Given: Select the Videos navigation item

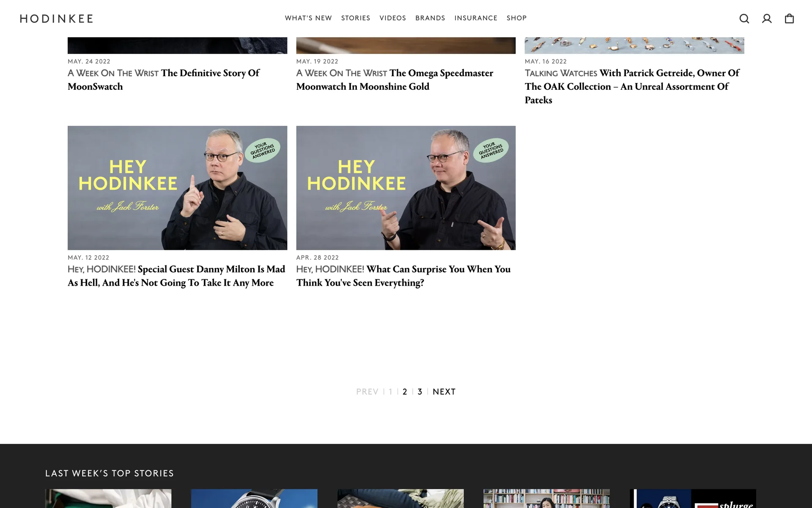Looking at the screenshot, I should click(x=392, y=18).
